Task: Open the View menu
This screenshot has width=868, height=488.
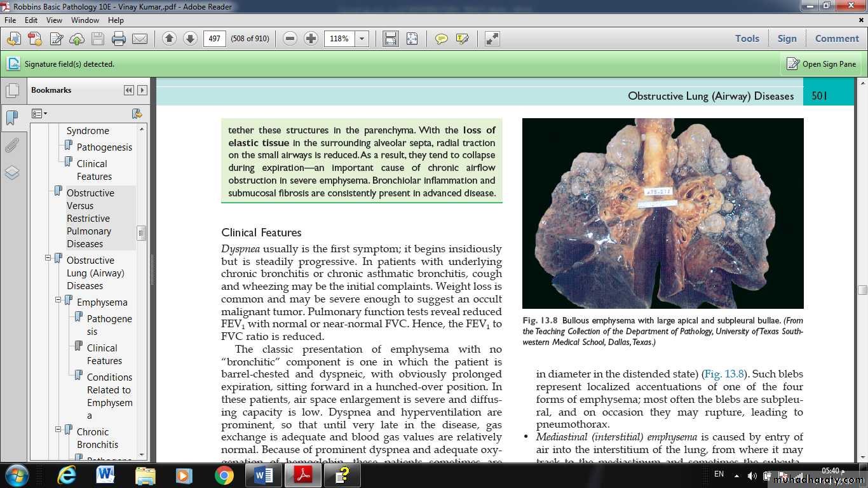Action: (x=54, y=20)
